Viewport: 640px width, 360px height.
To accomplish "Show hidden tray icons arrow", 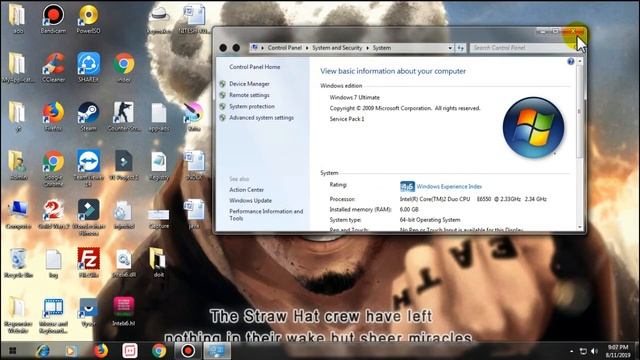I will (571, 351).
